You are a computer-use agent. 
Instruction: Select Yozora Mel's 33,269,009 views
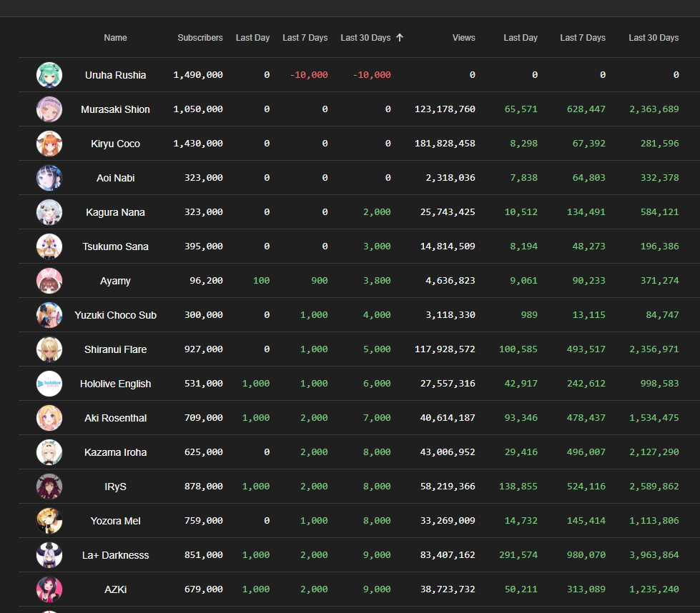click(448, 521)
